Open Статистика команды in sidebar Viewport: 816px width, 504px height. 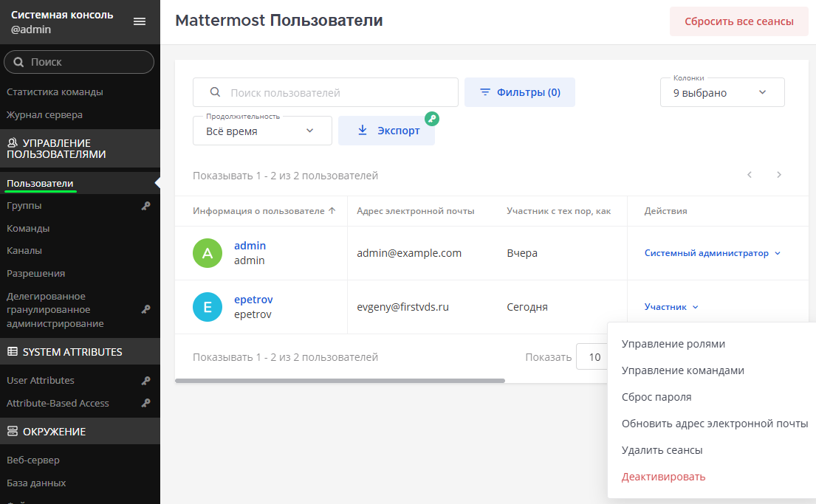click(x=55, y=92)
